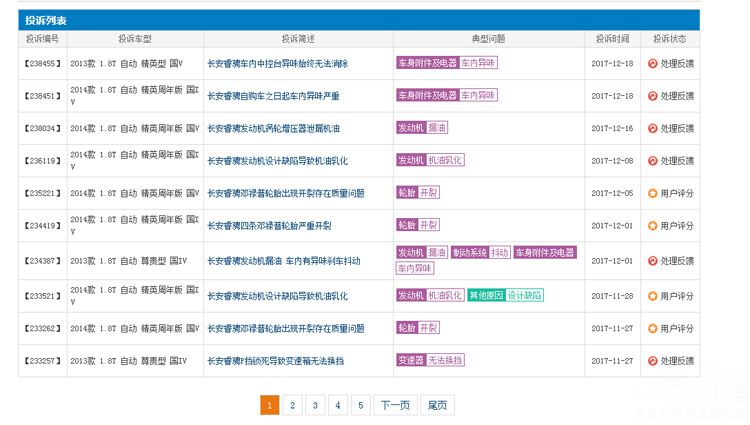Click status icon for complaint 233257
Image resolution: width=750 pixels, height=425 pixels.
pyautogui.click(x=652, y=361)
